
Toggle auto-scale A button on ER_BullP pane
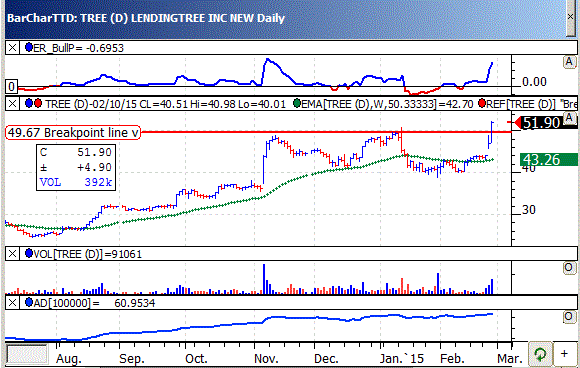[569, 62]
